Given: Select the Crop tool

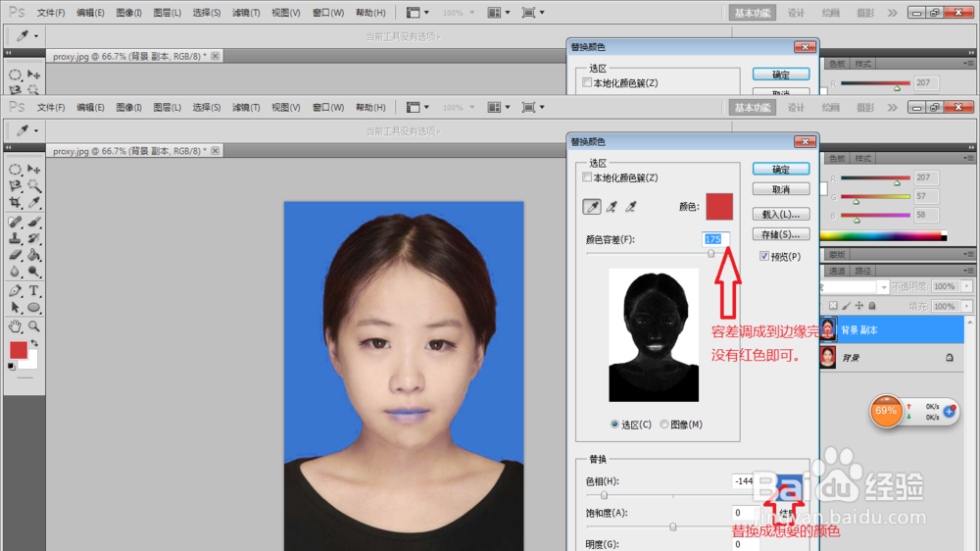Looking at the screenshot, I should point(15,202).
